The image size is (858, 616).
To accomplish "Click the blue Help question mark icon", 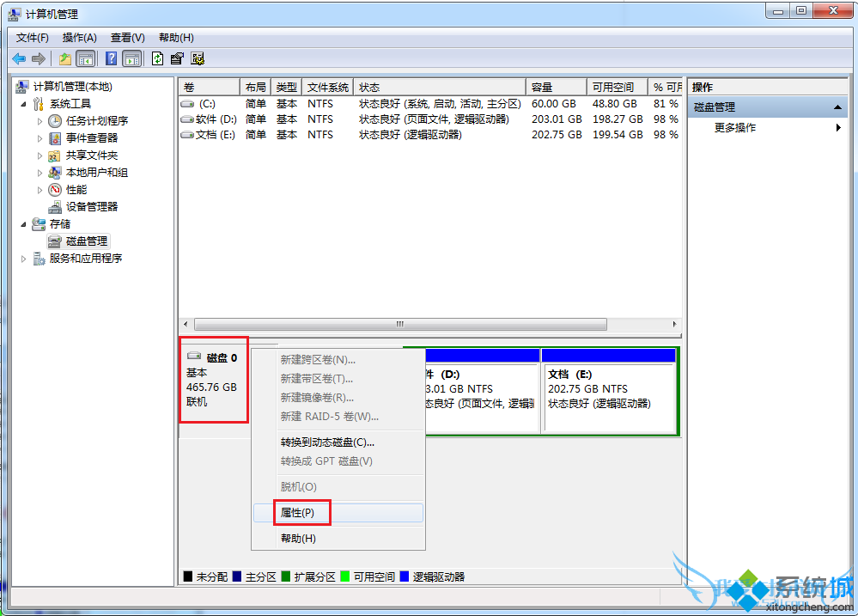I will pos(111,58).
